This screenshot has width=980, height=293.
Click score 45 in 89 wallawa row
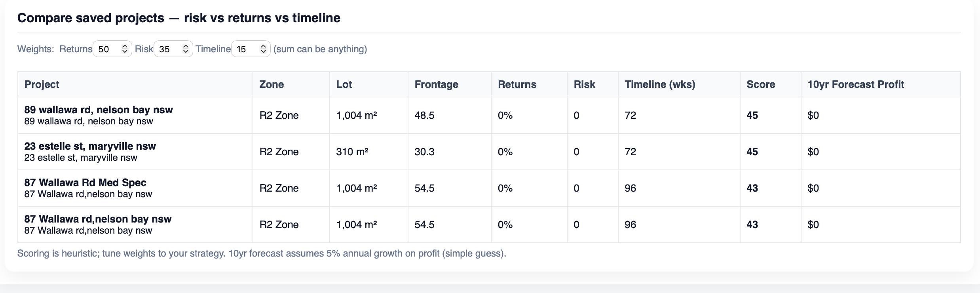[x=752, y=115]
